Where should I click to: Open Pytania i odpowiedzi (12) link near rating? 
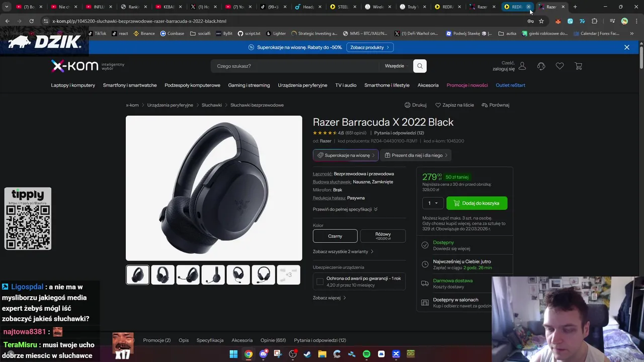(399, 133)
